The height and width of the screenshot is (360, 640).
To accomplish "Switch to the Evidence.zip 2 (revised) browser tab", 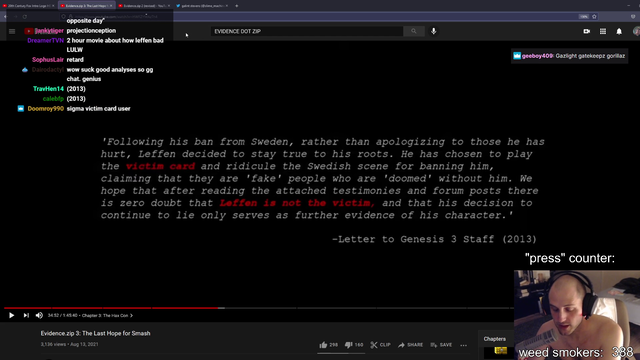I will [x=143, y=6].
